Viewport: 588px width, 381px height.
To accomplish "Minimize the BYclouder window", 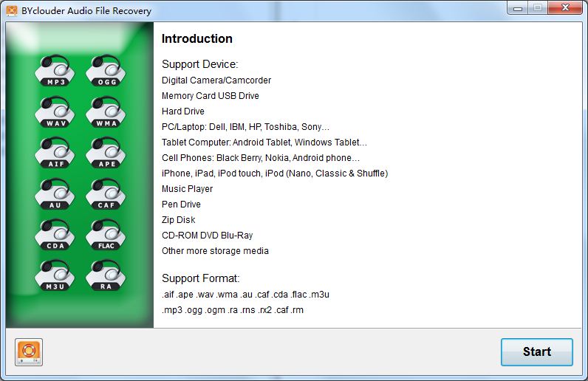I will click(518, 8).
